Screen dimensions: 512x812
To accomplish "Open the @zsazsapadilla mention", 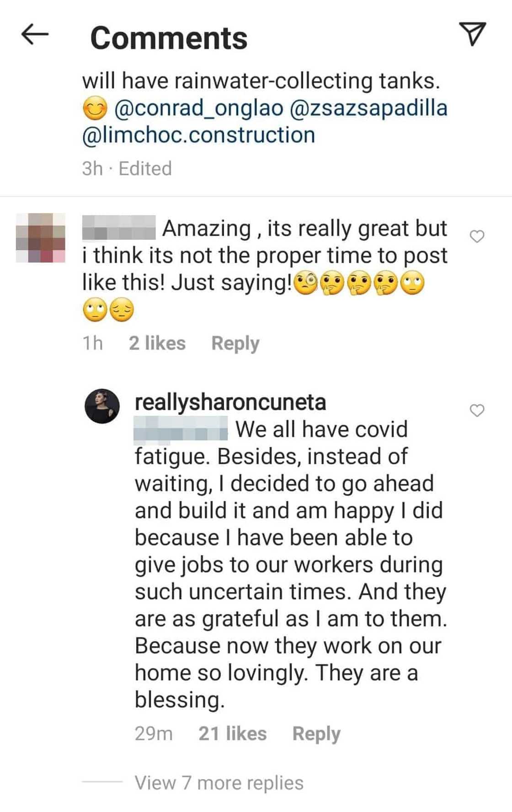I will point(368,108).
